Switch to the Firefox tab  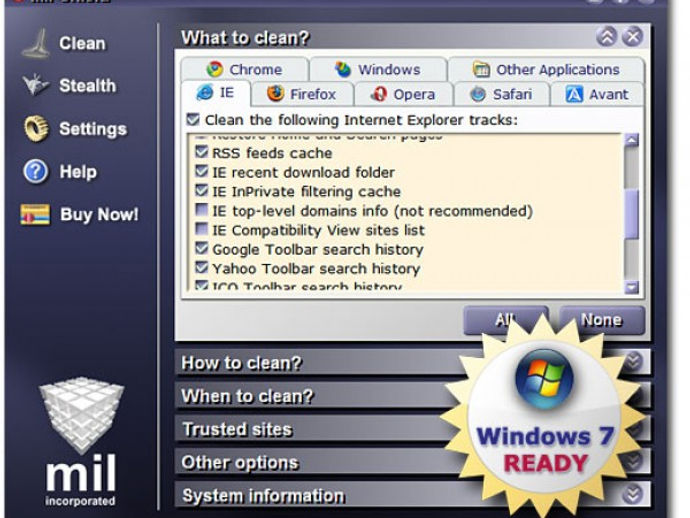pos(302,94)
